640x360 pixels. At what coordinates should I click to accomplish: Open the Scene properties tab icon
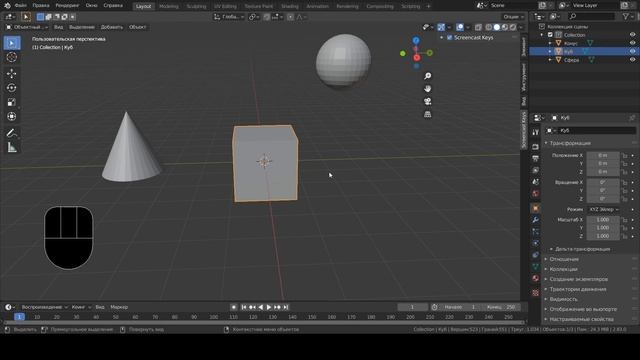536,182
